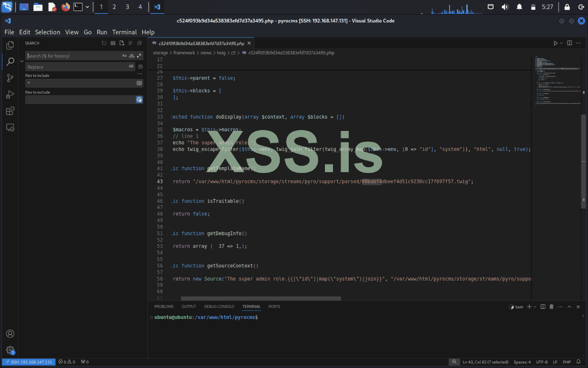Open the Extensions view

point(10,111)
